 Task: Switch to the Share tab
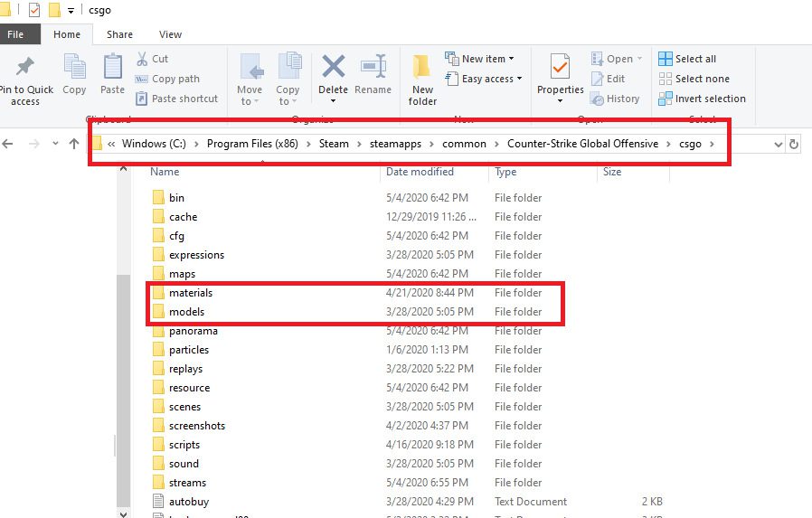[119, 34]
